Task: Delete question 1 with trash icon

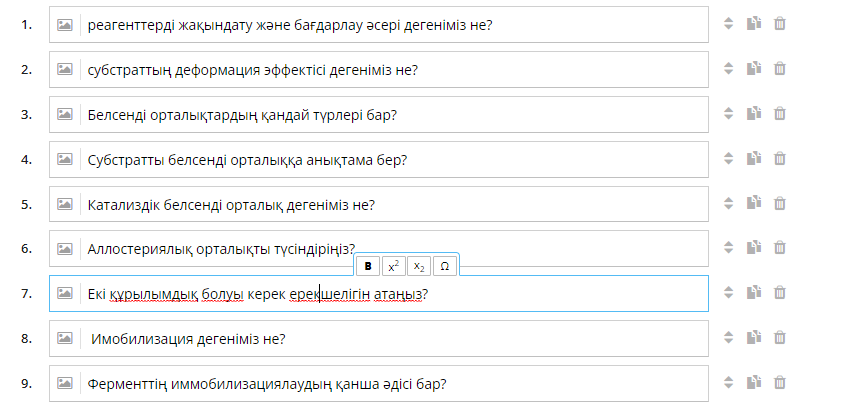Action: tap(780, 24)
